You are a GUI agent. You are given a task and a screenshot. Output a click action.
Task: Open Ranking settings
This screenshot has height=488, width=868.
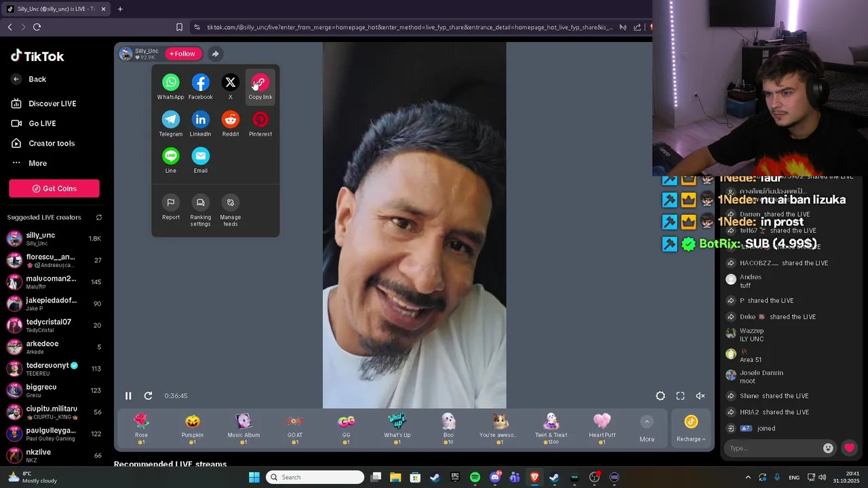click(x=201, y=211)
